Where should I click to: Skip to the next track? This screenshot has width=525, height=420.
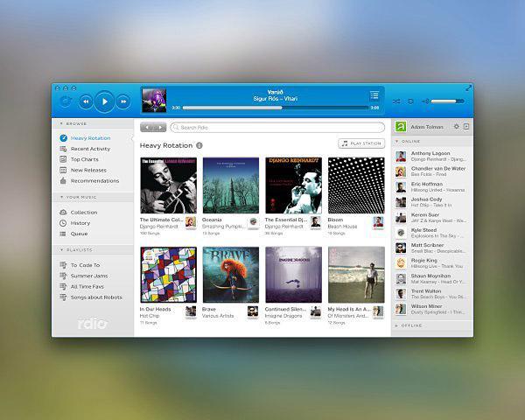pyautogui.click(x=123, y=101)
